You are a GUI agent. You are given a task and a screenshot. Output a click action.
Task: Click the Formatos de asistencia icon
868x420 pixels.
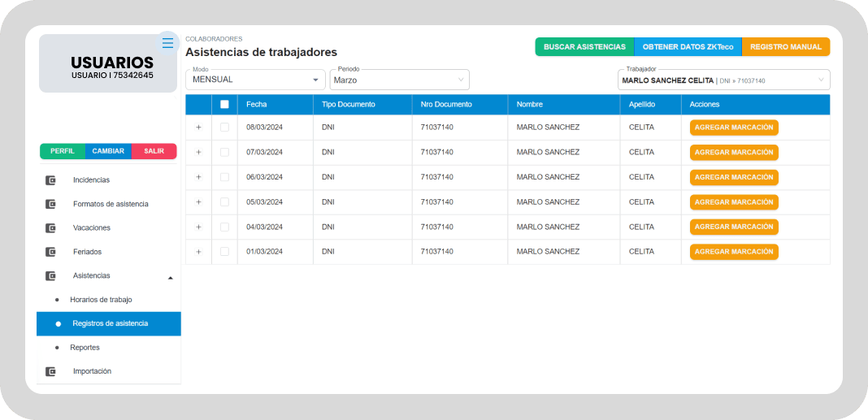point(50,204)
